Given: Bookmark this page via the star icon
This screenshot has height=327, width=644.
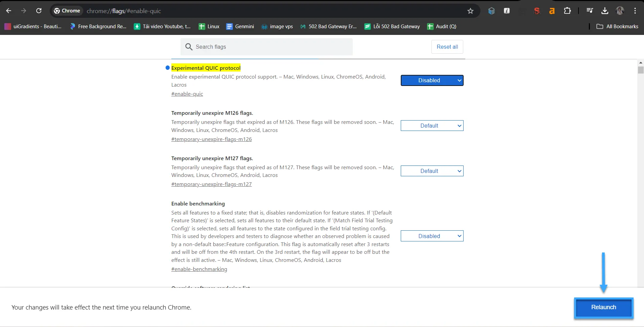Looking at the screenshot, I should pos(470,11).
